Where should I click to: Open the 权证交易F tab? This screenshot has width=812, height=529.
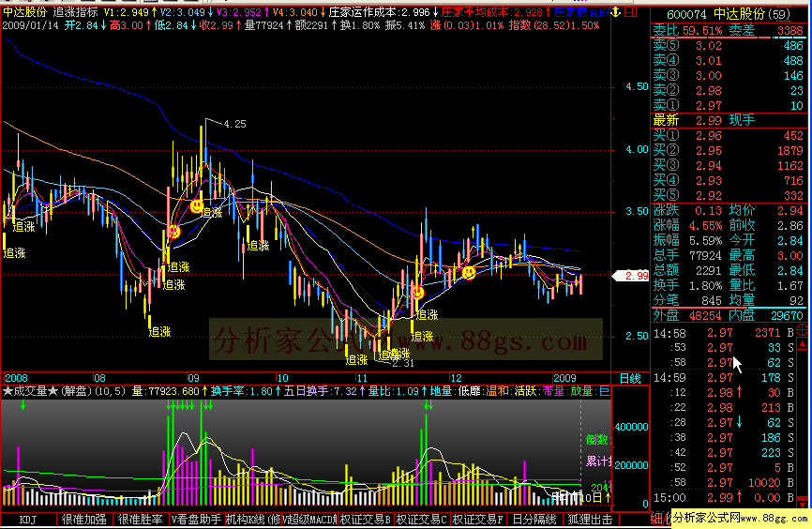(x=477, y=520)
